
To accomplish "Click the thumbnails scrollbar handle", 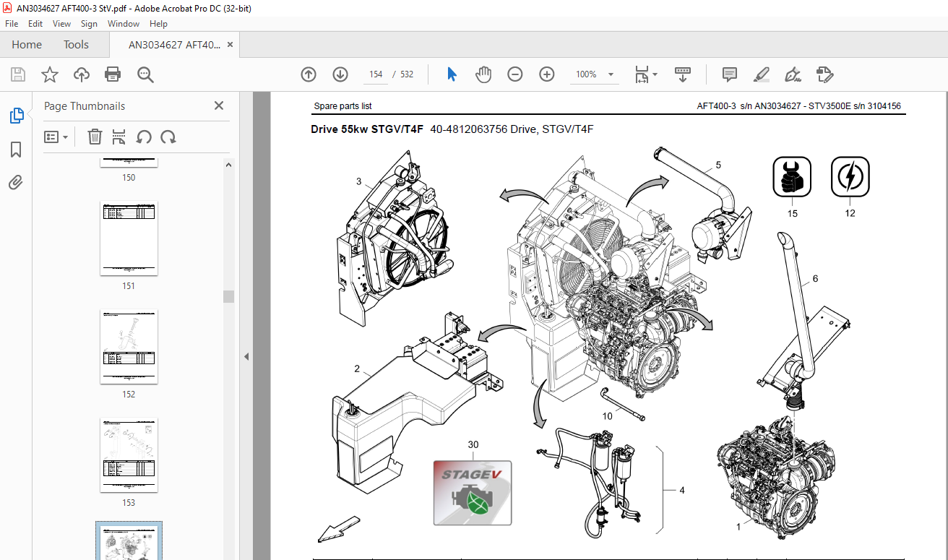I will 229,296.
